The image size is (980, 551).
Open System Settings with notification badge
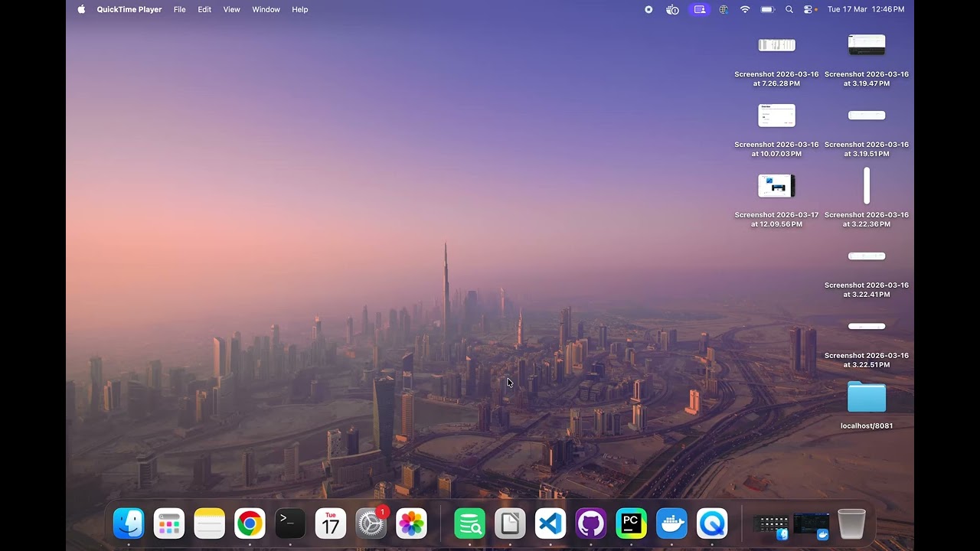tap(371, 523)
